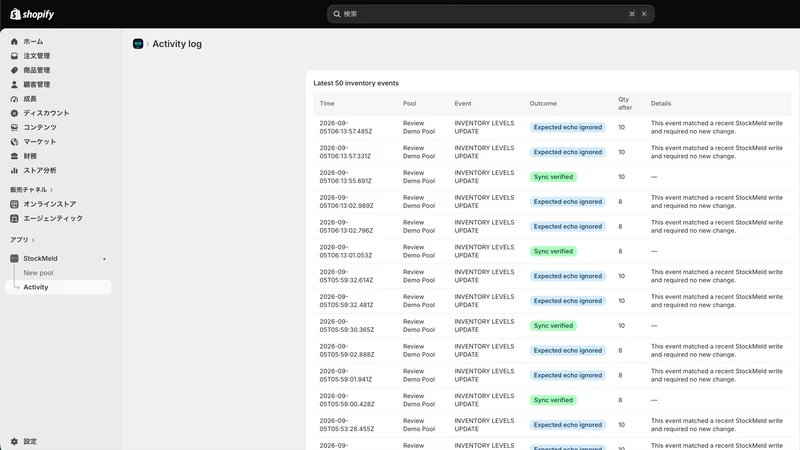Go to ディスカウント menu item
Viewport: 800px width, 450px height.
pos(46,113)
